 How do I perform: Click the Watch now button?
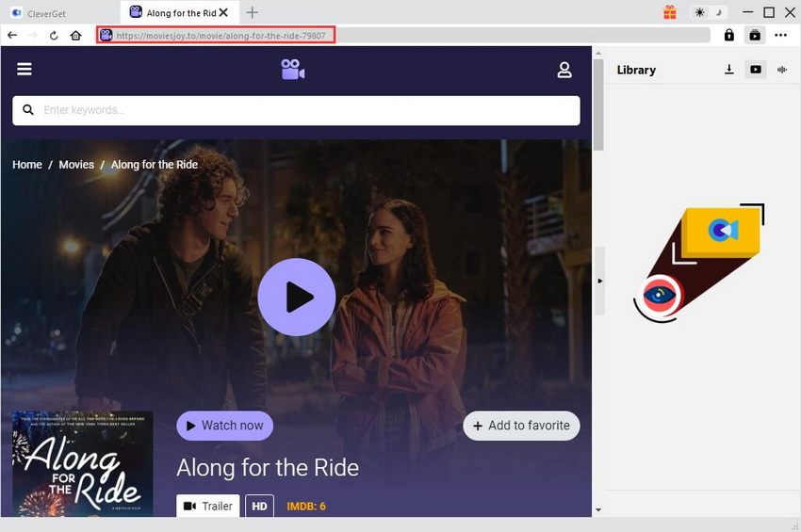(224, 426)
